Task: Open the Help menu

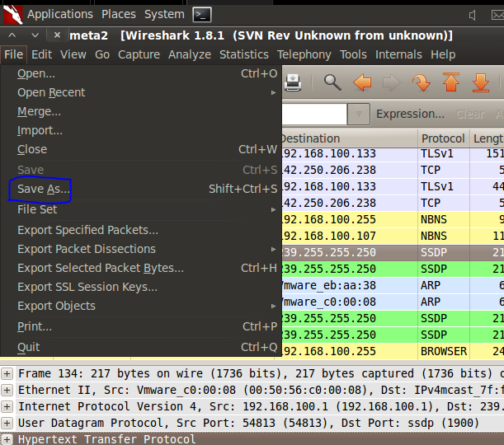Action: 443,54
